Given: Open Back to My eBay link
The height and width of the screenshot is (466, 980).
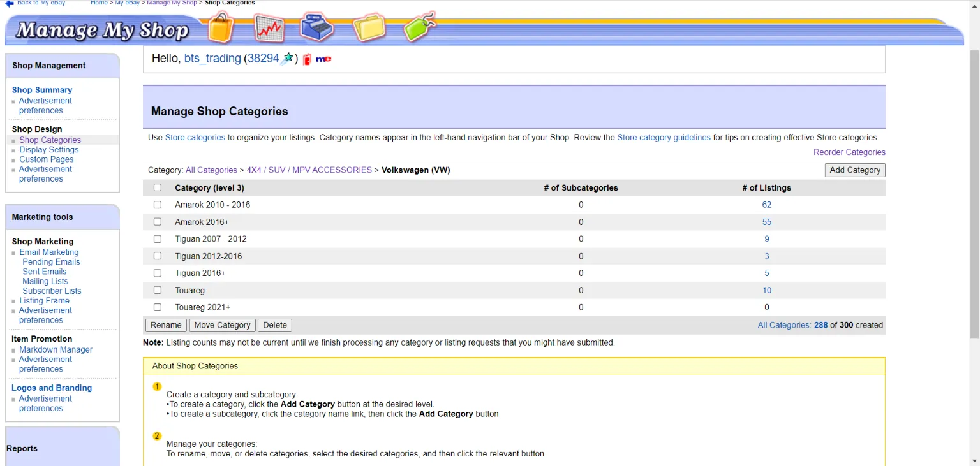Looking at the screenshot, I should [41, 3].
